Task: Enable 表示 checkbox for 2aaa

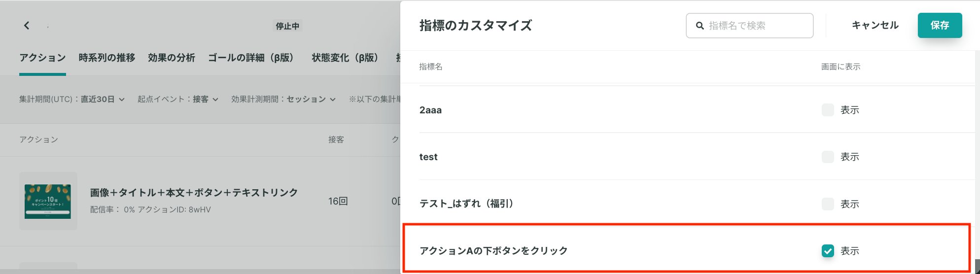Action: tap(828, 110)
